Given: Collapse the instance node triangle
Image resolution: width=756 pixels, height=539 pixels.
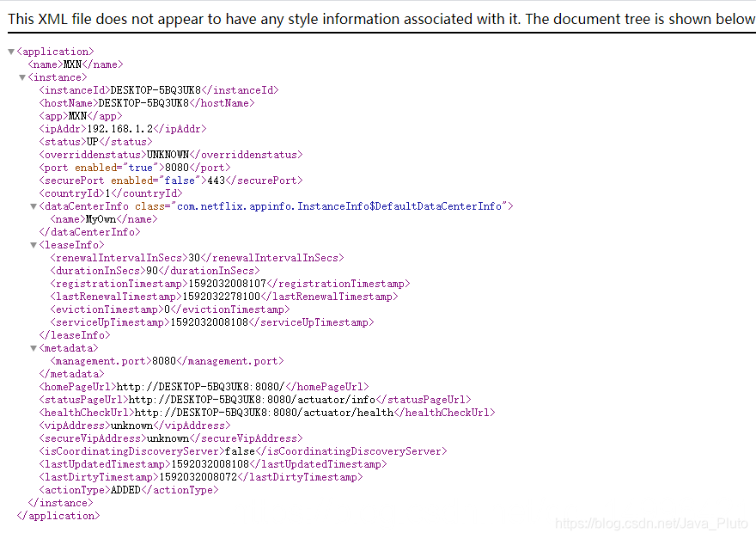Looking at the screenshot, I should tap(22, 77).
